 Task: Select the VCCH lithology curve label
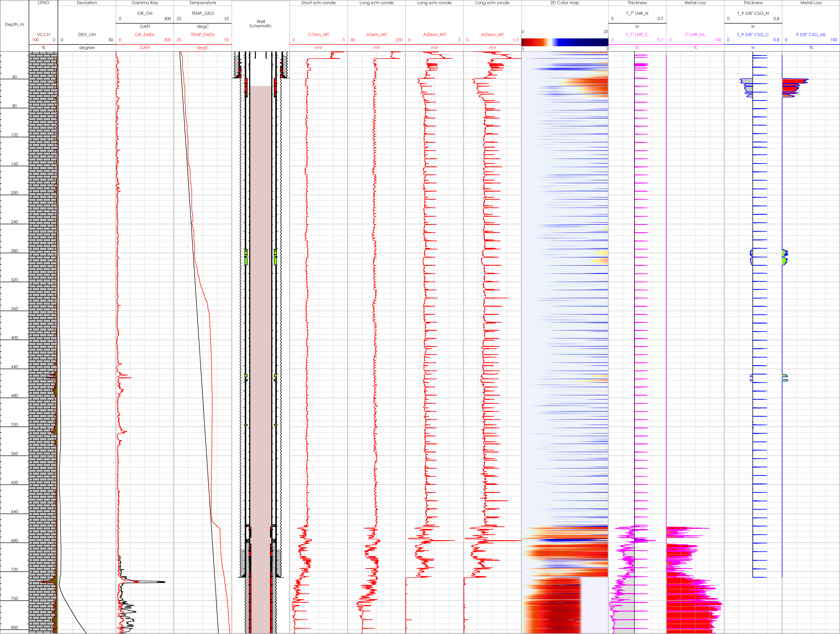pos(43,35)
